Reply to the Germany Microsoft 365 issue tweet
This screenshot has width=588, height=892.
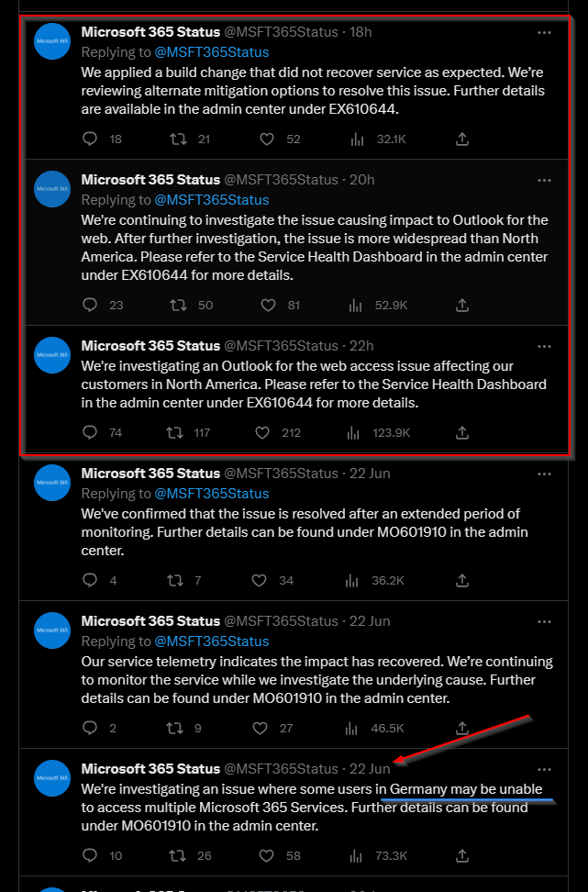coord(90,855)
